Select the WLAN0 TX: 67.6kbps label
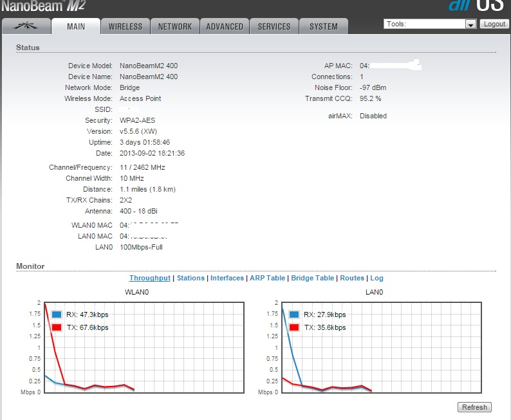Screen dimensions: 511x420 [88, 327]
